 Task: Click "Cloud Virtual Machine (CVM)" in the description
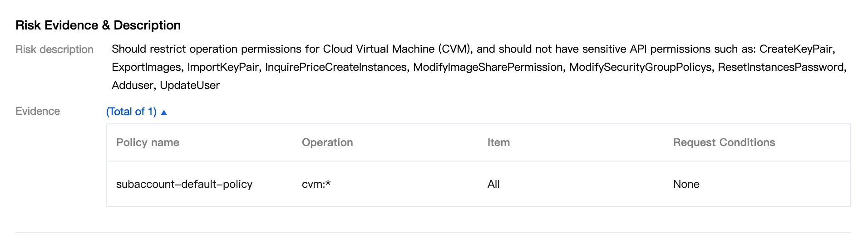[397, 49]
